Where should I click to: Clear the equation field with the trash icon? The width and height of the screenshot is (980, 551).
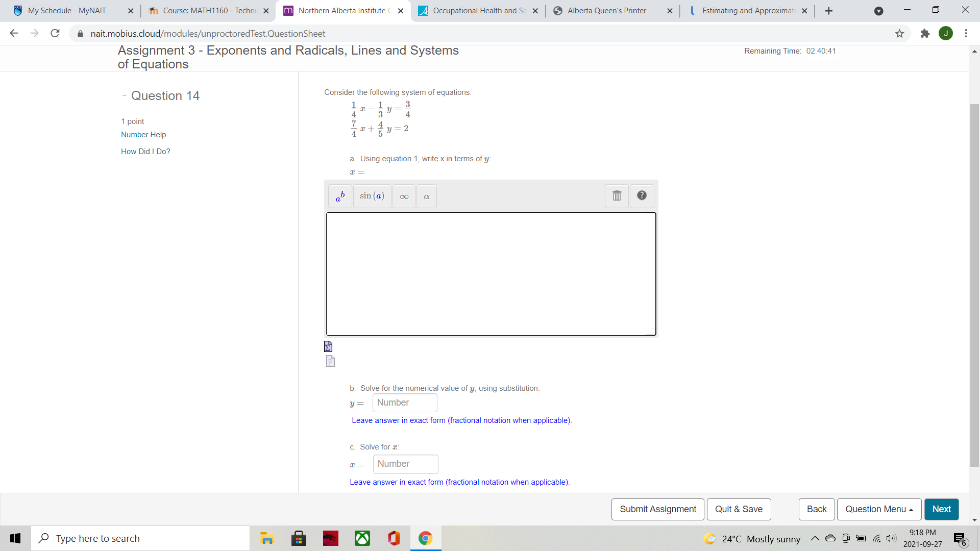(617, 196)
